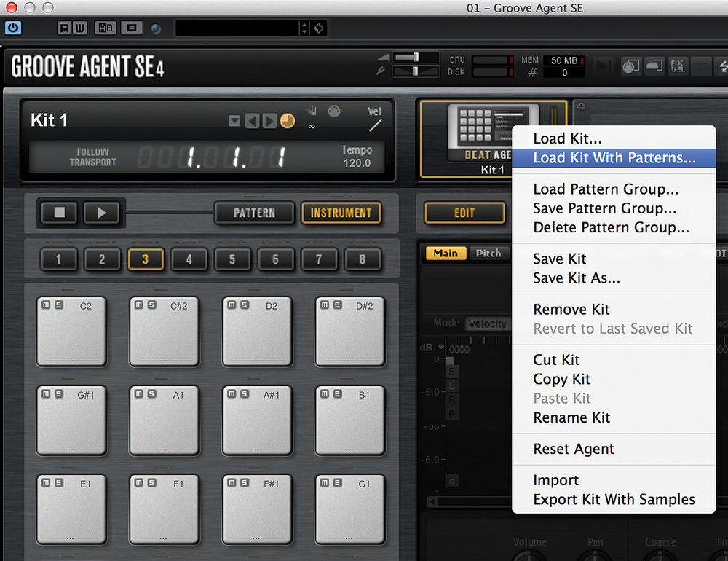This screenshot has width=728, height=561.
Task: Open the preset management icon next to A/B
Action: click(132, 28)
